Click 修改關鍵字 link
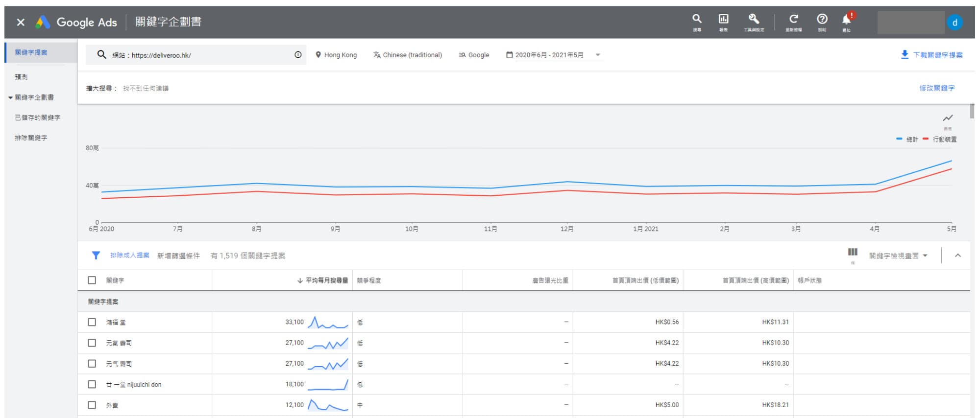Viewport: 980px width, 418px height. (x=937, y=88)
